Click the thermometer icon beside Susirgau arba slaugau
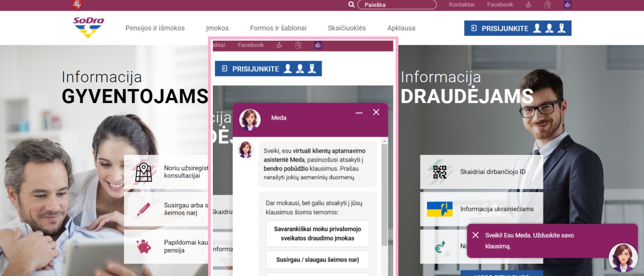This screenshot has width=644, height=276. click(143, 209)
